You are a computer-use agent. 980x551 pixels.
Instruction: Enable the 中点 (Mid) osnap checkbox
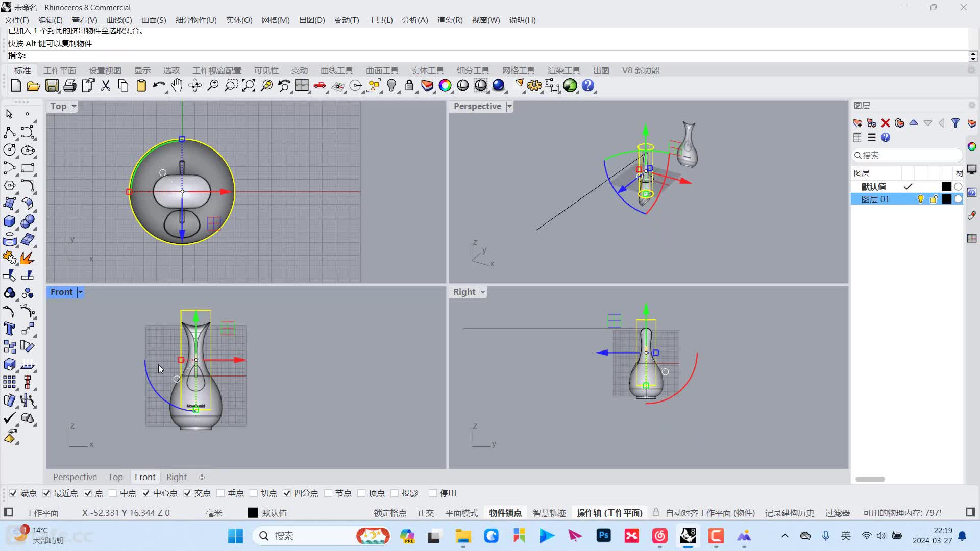[x=113, y=493]
